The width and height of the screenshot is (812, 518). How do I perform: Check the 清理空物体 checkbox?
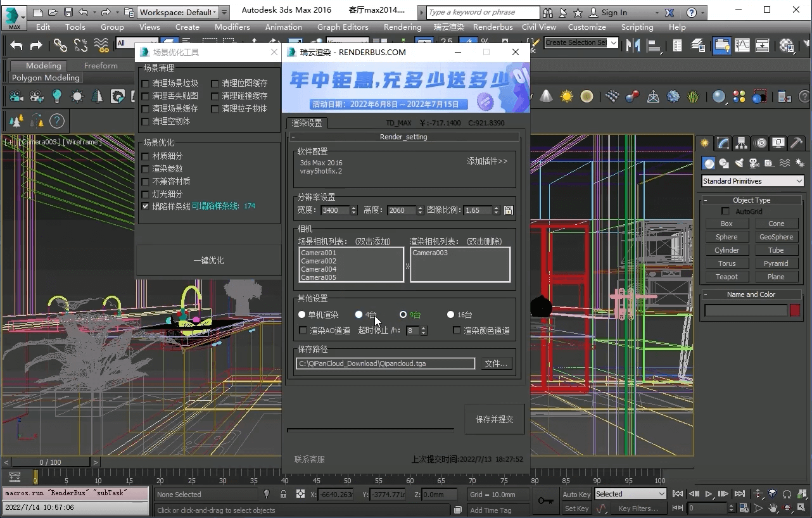pyautogui.click(x=146, y=122)
